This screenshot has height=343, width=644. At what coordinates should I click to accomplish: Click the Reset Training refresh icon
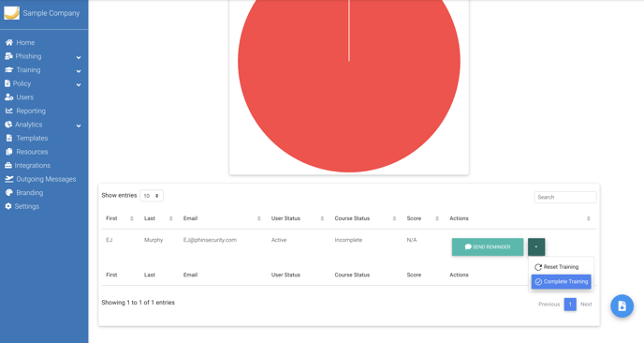point(538,267)
